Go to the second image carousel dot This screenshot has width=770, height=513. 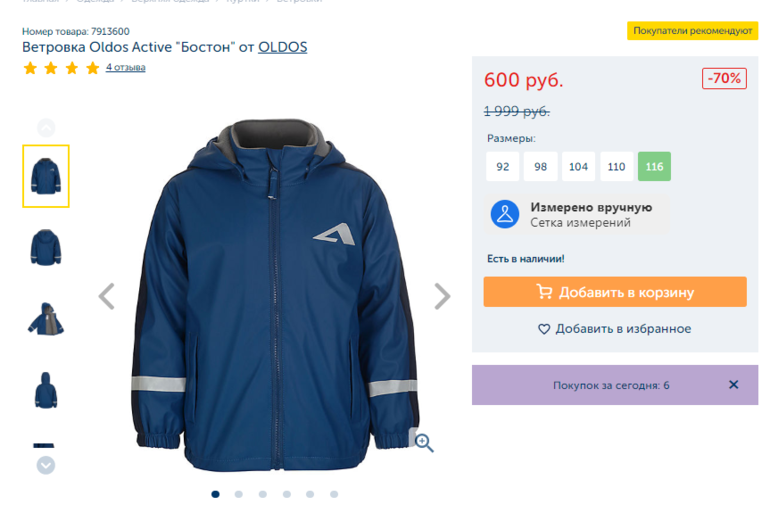point(239,494)
